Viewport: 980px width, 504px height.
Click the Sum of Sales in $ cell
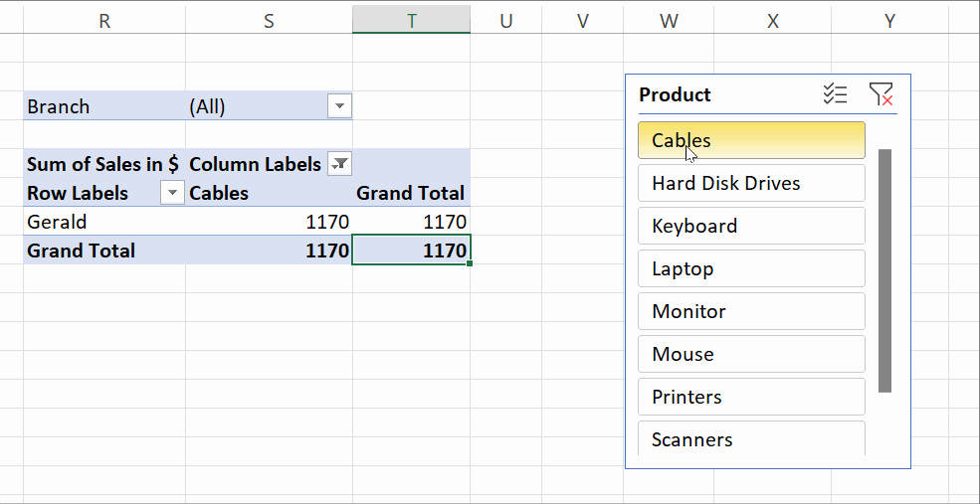[103, 164]
